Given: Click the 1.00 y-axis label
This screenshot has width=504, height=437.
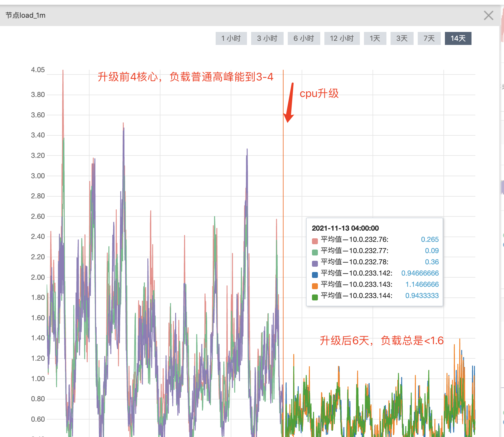Looking at the screenshot, I should 38,379.
